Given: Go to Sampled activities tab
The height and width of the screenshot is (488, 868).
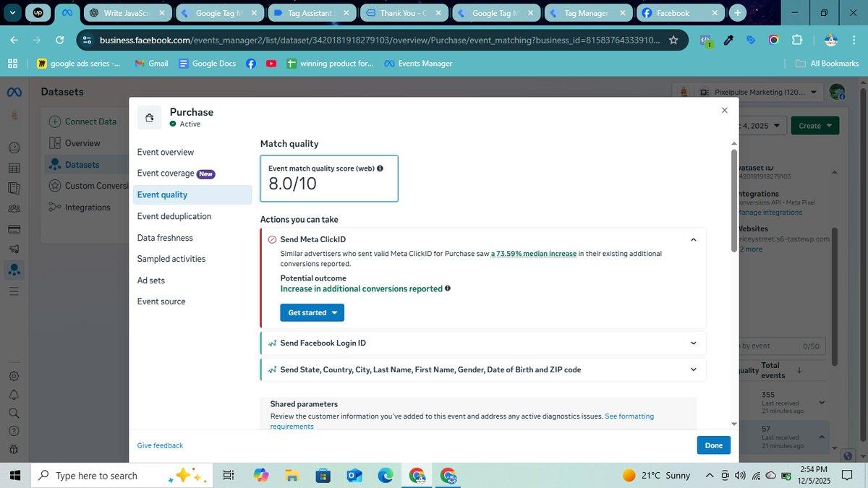Looking at the screenshot, I should tap(171, 259).
